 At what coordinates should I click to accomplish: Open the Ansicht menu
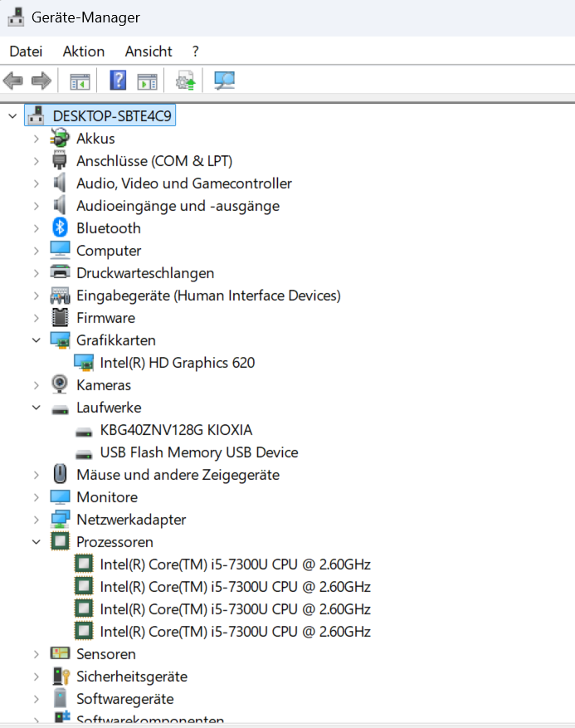coord(149,51)
